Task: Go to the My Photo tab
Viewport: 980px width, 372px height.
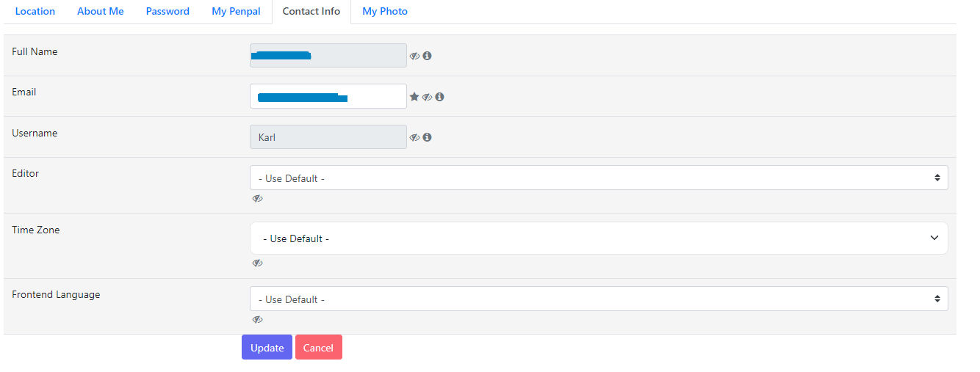Action: [385, 12]
